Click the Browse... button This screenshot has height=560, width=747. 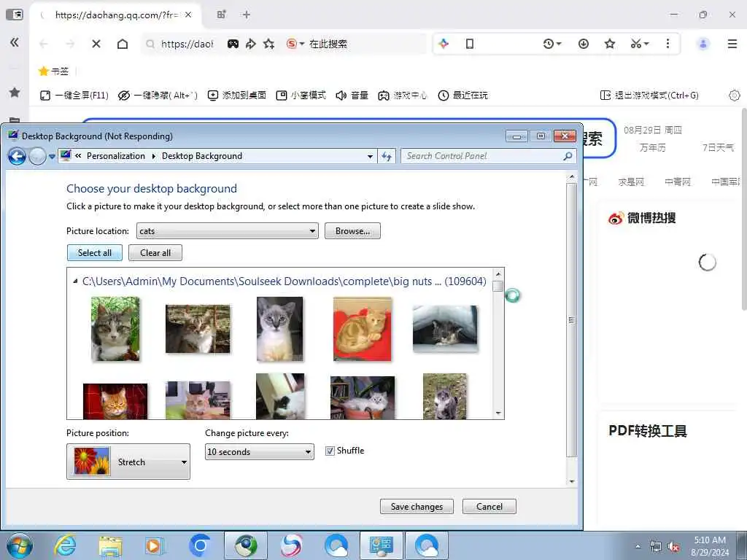pos(352,231)
